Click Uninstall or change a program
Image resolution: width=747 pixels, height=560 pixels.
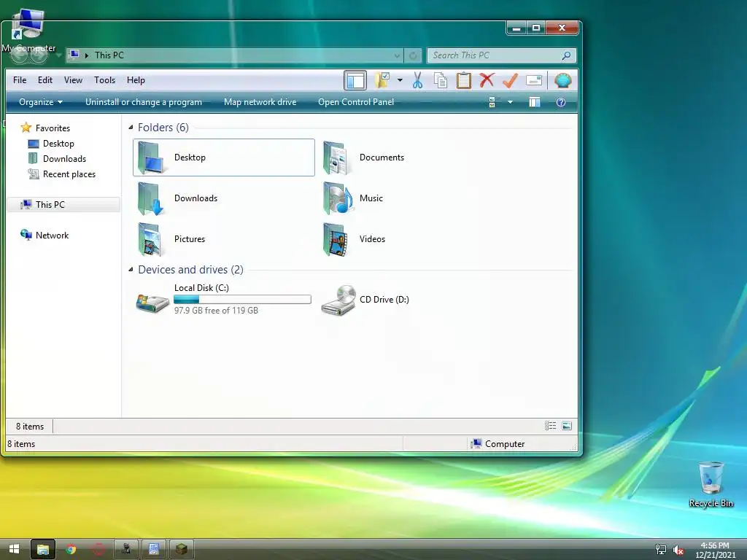(x=144, y=102)
